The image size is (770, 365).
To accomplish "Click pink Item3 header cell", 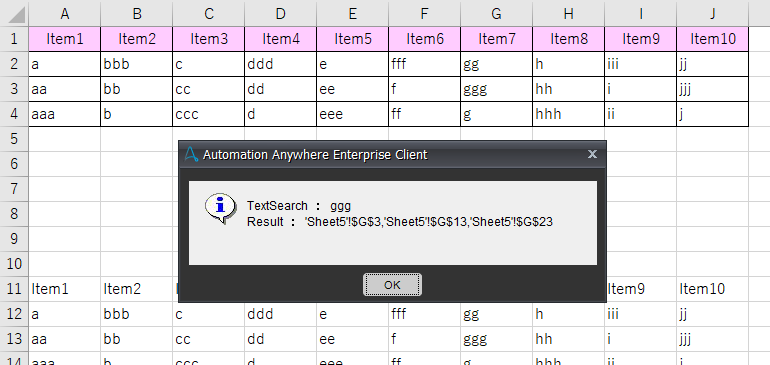I will [x=209, y=39].
